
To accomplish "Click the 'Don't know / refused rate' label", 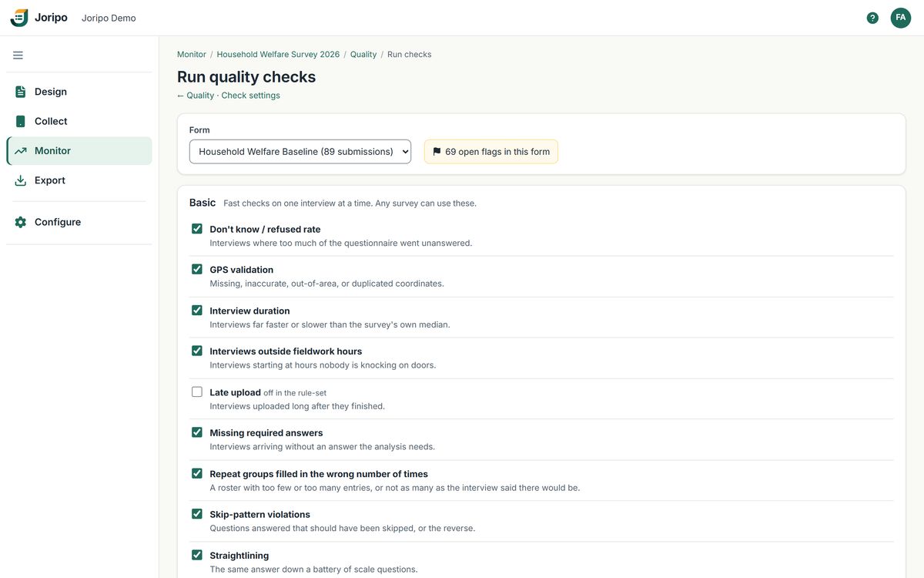I will click(x=265, y=229).
